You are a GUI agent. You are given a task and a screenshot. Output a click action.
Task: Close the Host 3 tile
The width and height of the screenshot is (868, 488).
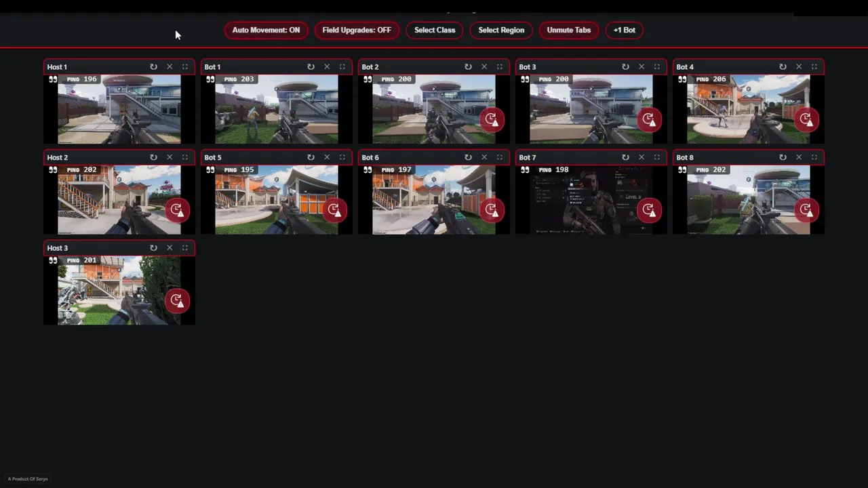click(x=170, y=248)
